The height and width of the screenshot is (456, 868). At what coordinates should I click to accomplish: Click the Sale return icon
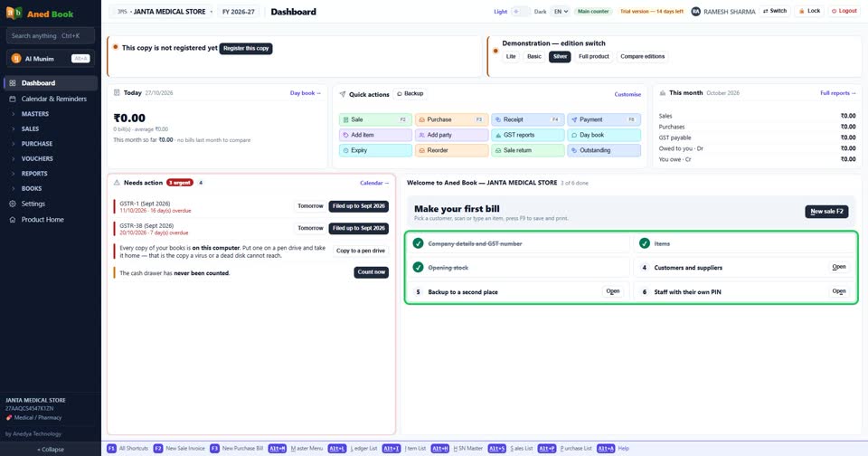click(x=497, y=151)
